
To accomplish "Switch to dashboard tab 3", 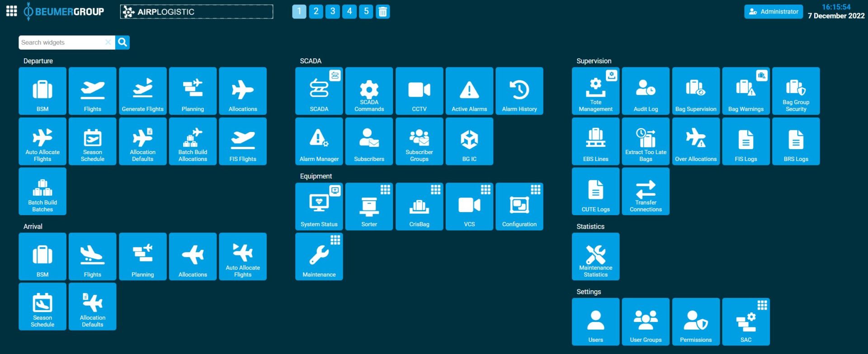I will [x=333, y=11].
